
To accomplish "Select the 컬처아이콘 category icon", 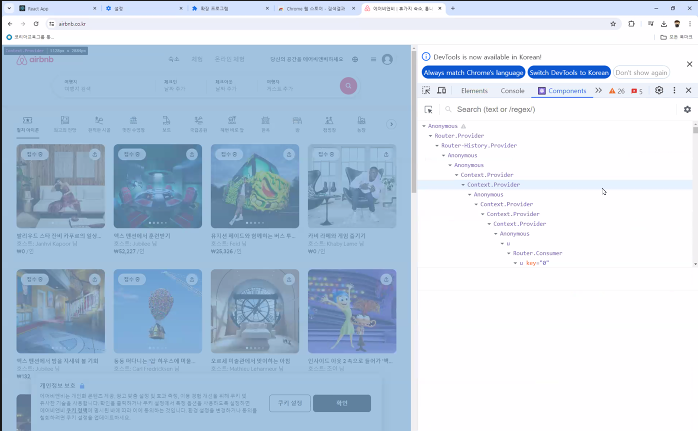I will click(x=28, y=124).
